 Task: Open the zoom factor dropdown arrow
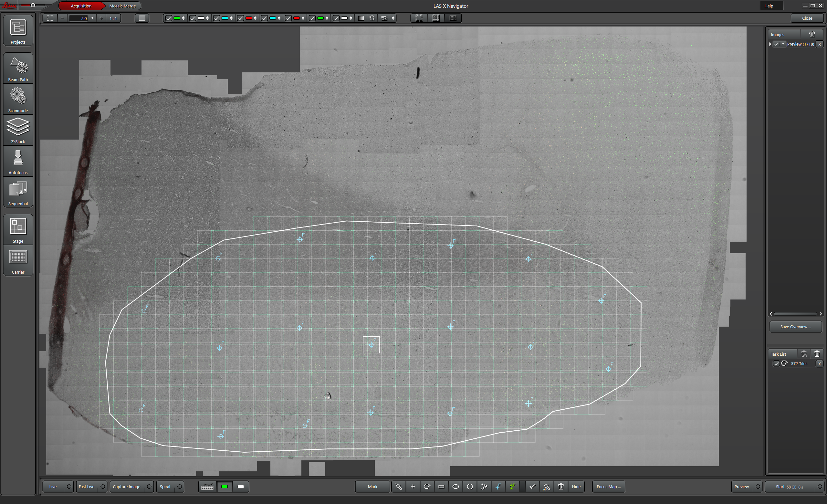[92, 18]
